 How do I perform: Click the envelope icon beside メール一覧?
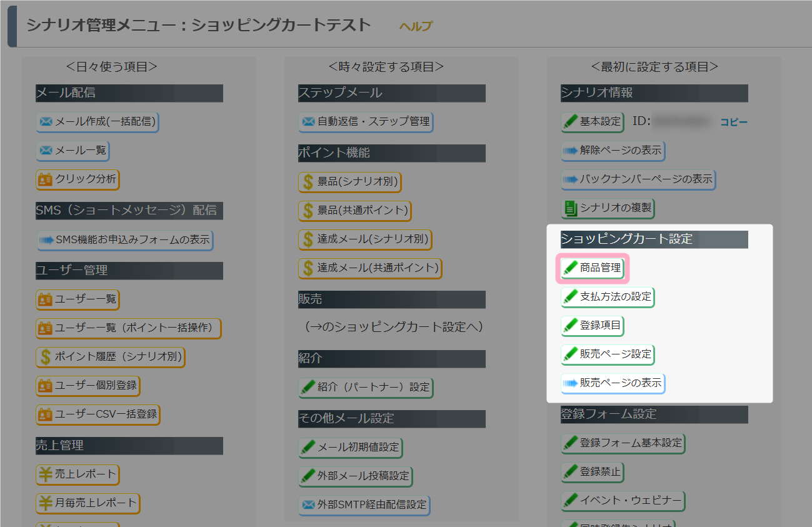click(x=46, y=150)
